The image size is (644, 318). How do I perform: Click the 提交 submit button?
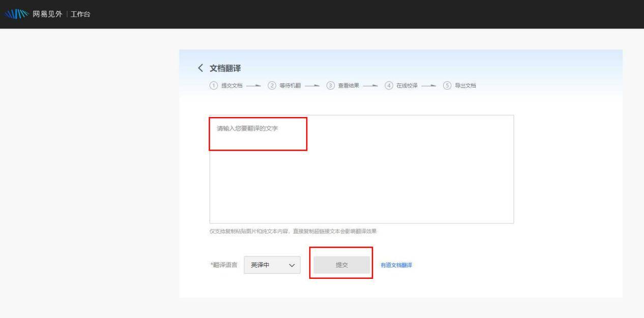342,265
